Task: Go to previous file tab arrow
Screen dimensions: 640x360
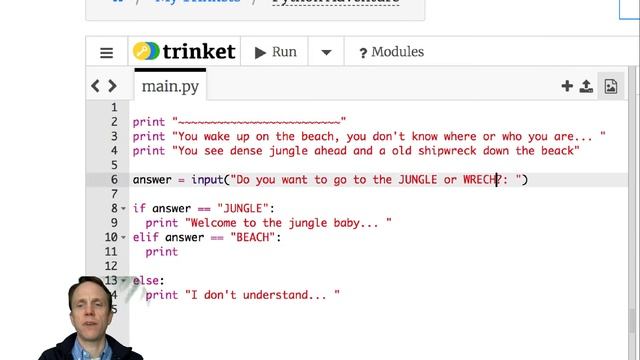Action: (x=96, y=86)
